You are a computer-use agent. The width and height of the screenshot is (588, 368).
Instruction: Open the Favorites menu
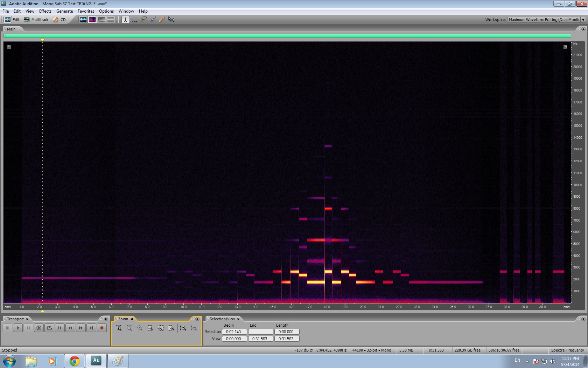point(86,11)
